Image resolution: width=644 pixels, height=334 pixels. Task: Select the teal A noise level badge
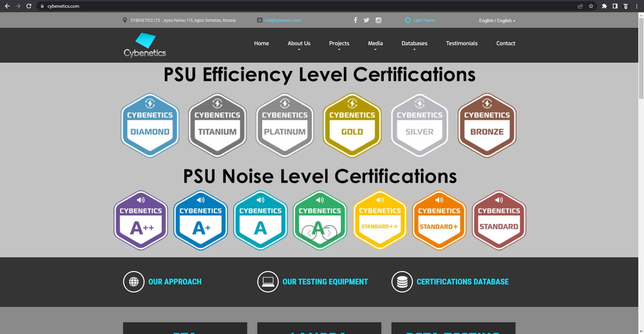pos(261,220)
